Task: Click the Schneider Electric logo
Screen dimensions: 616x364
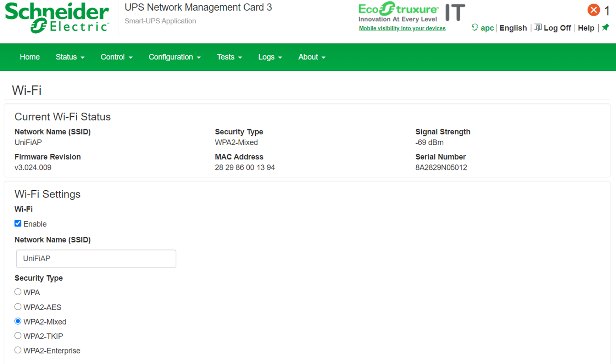Action: (x=57, y=18)
